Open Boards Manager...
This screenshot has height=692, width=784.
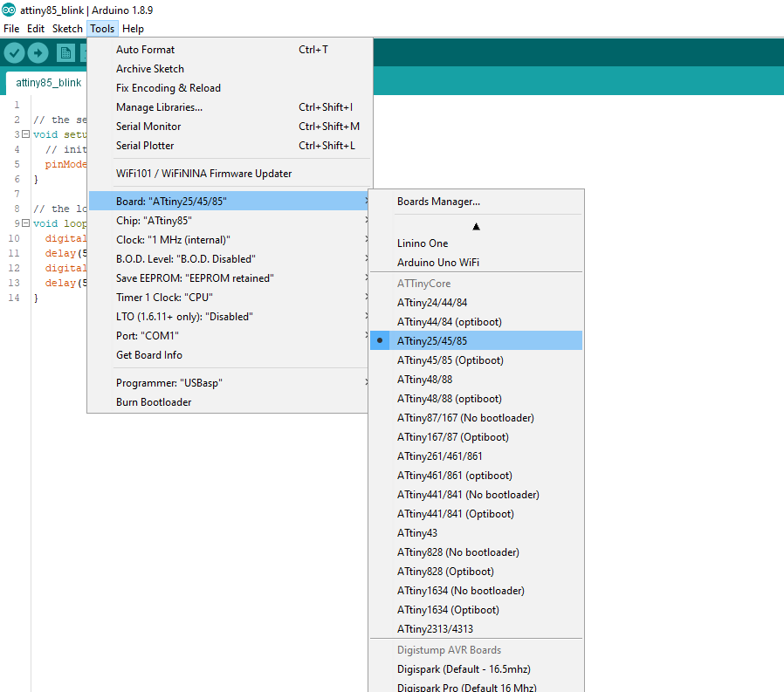pyautogui.click(x=476, y=202)
